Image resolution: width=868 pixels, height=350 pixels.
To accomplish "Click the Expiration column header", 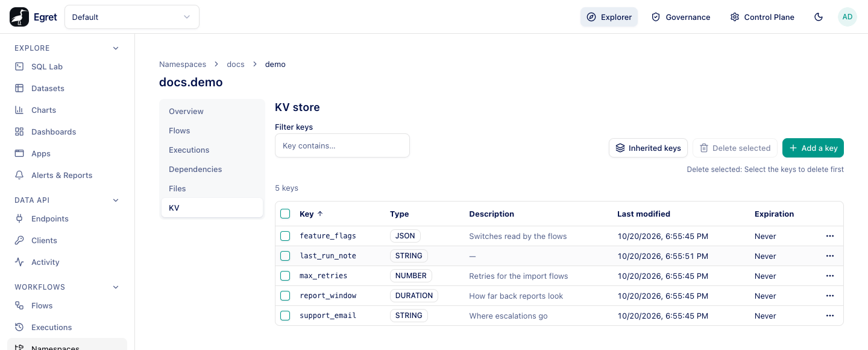I will click(x=774, y=214).
